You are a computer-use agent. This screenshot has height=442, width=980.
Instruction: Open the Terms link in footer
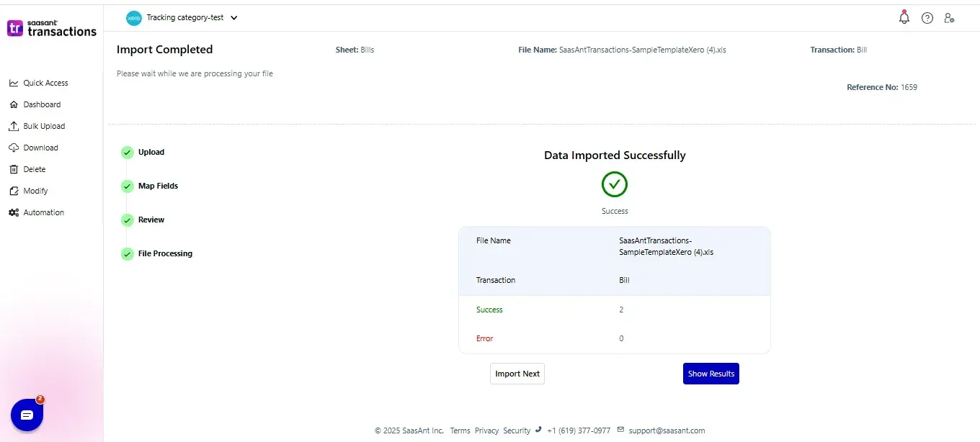point(460,430)
